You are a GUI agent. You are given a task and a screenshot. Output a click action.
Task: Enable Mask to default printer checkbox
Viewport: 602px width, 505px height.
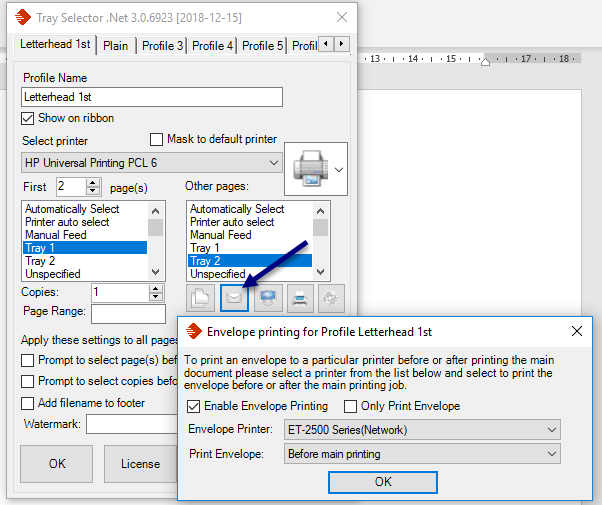click(x=156, y=140)
